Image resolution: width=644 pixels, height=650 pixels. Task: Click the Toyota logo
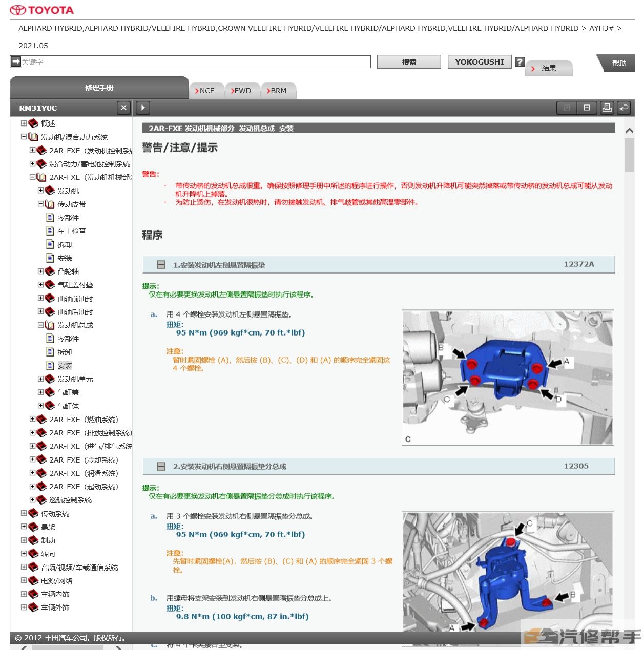click(41, 10)
